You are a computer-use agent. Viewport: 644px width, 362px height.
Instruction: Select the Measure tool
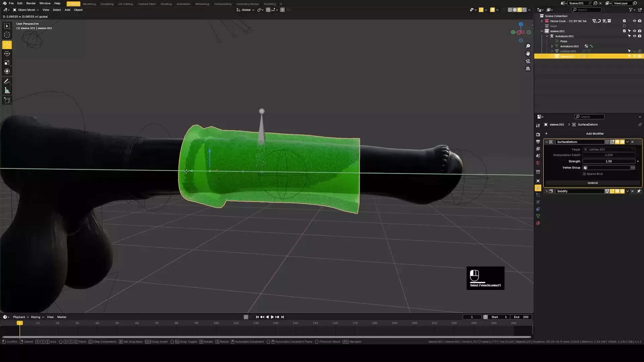point(7,90)
